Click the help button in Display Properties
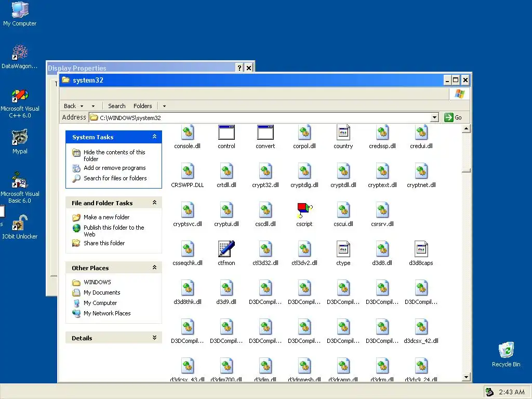The height and width of the screenshot is (399, 532). coord(239,68)
